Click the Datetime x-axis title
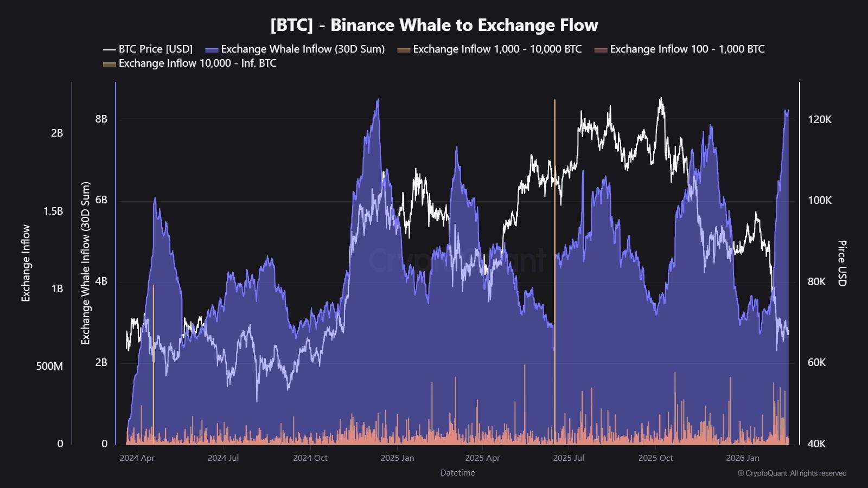 (457, 473)
